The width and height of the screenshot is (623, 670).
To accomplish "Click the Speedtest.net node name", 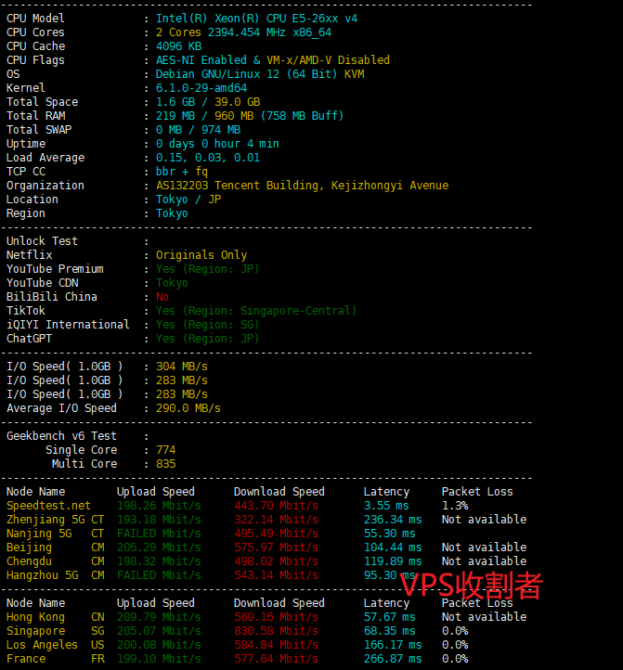I will click(x=48, y=506).
